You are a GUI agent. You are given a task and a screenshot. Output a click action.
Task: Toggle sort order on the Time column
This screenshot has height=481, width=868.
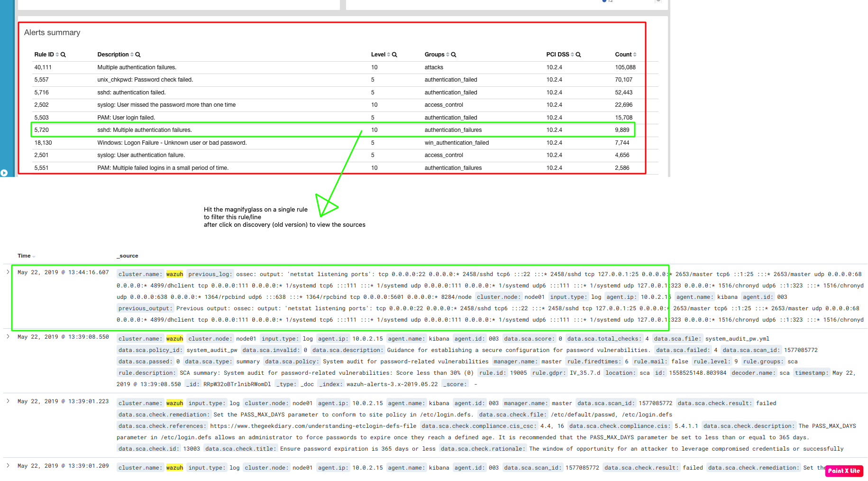[34, 256]
